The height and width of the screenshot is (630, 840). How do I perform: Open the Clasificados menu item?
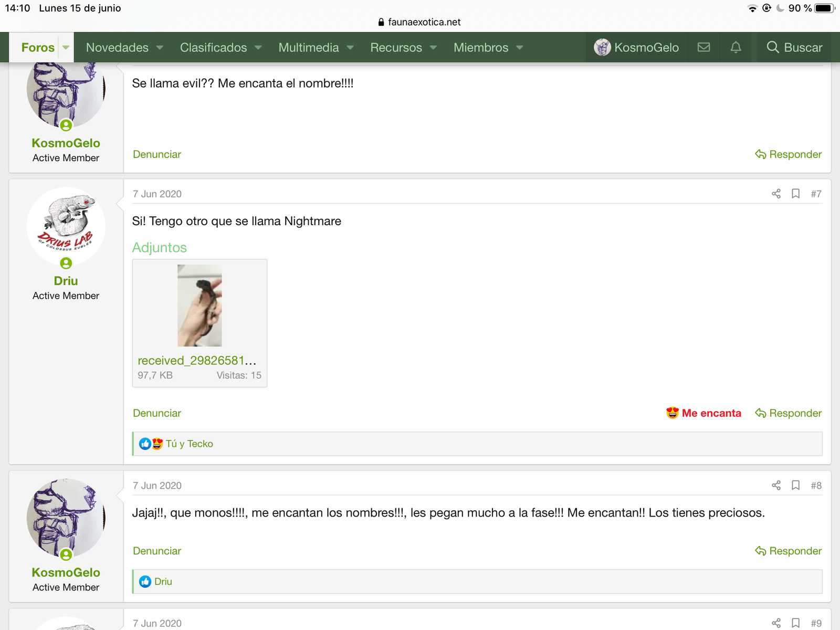coord(213,48)
